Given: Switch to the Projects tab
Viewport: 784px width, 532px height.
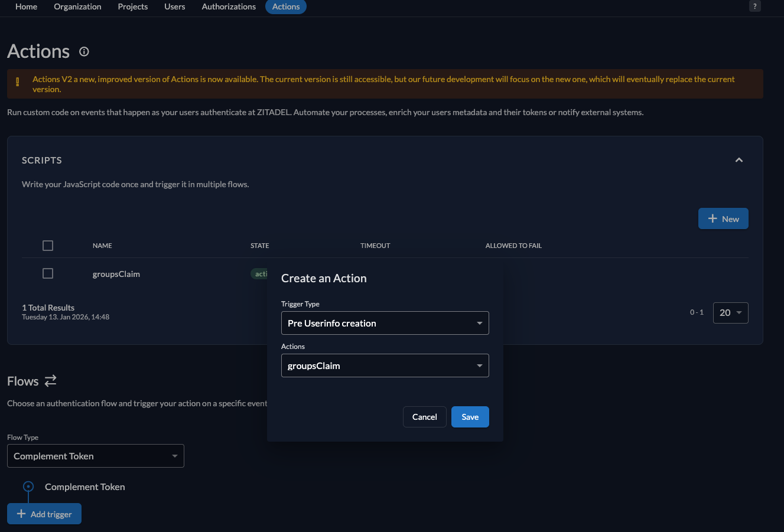Looking at the screenshot, I should [133, 6].
